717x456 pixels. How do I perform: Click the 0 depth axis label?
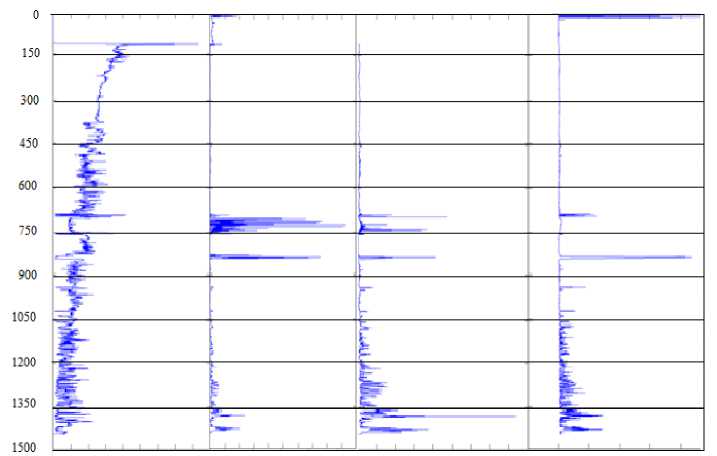click(x=36, y=15)
